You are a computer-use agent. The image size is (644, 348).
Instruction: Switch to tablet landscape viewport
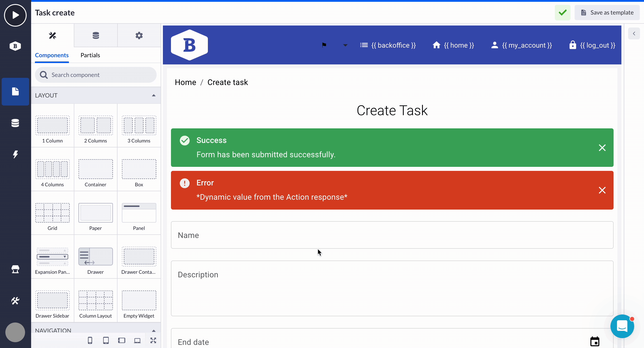pyautogui.click(x=122, y=340)
